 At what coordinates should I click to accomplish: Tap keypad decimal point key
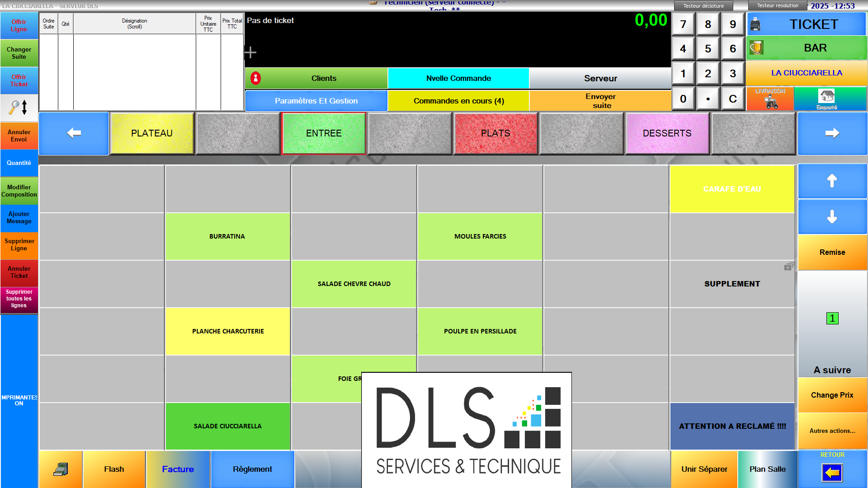pos(708,99)
